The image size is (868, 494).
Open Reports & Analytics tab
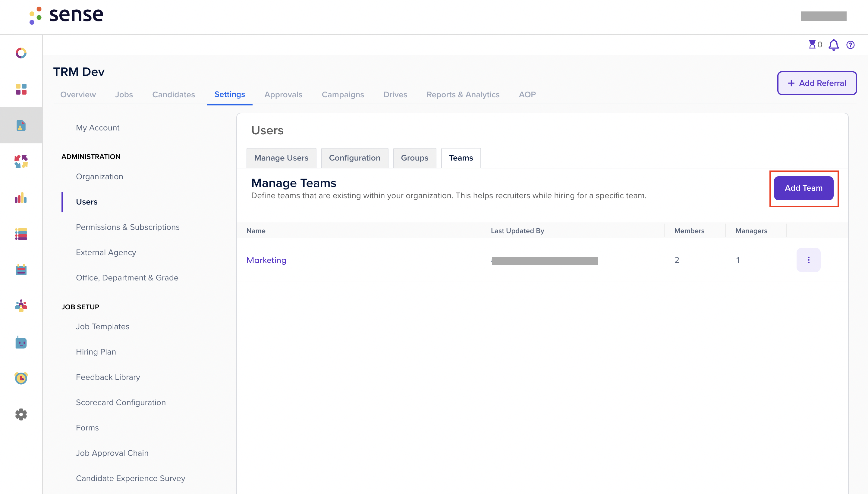coord(463,95)
